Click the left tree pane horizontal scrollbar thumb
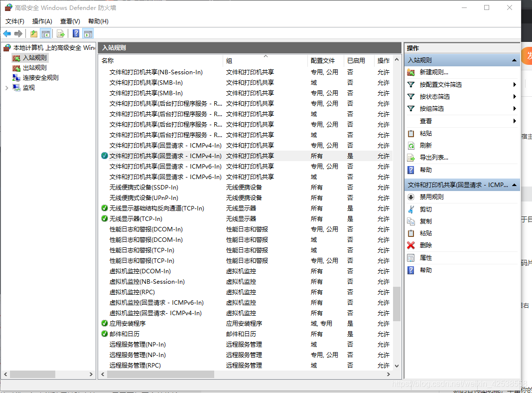The image size is (532, 393). [x=32, y=375]
